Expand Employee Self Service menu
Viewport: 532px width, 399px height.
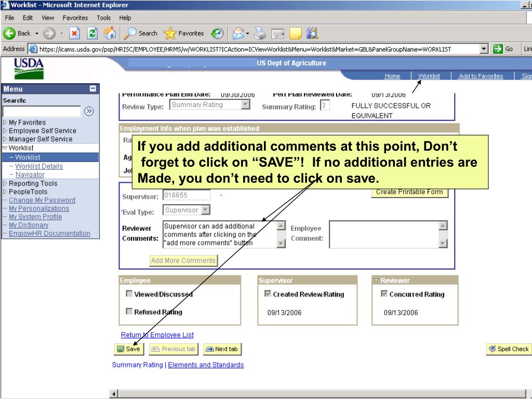[x=5, y=130]
